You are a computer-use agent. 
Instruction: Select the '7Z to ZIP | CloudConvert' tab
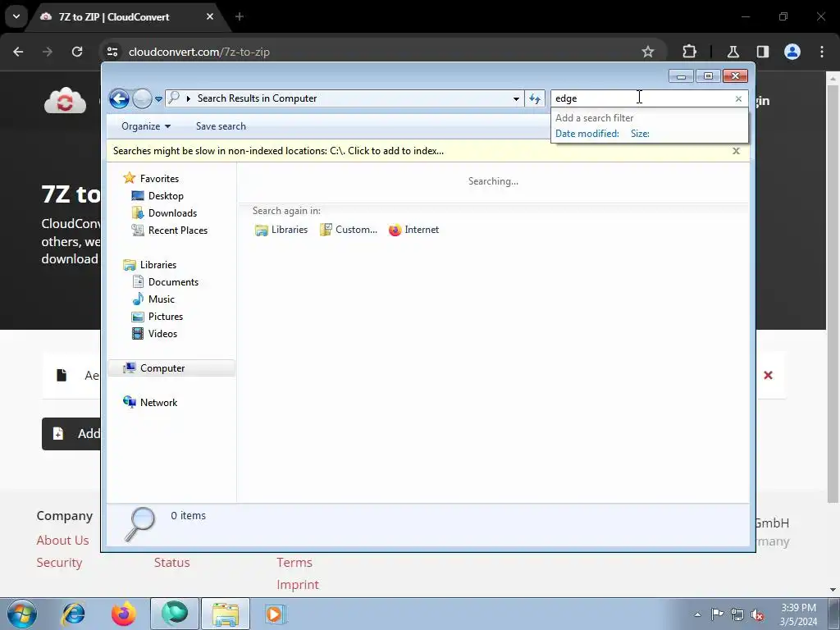pyautogui.click(x=127, y=17)
